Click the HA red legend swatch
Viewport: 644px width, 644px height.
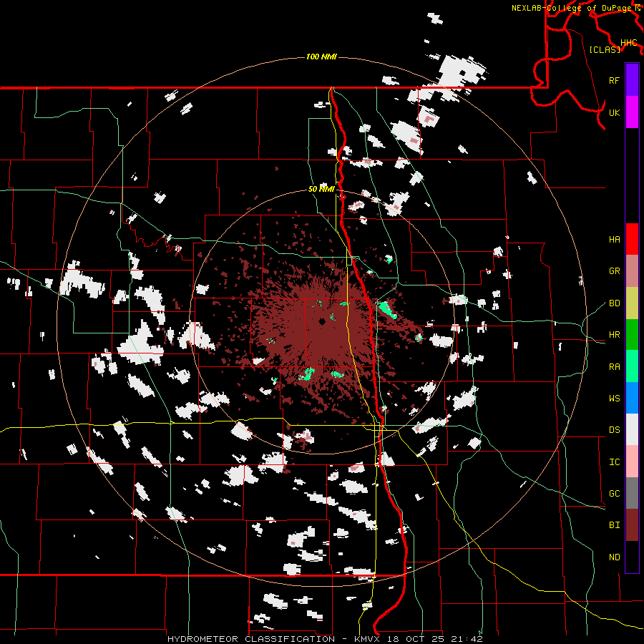pyautogui.click(x=632, y=239)
